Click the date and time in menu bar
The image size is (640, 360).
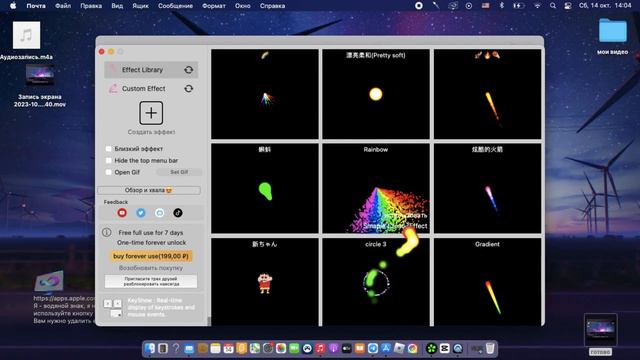click(x=605, y=6)
